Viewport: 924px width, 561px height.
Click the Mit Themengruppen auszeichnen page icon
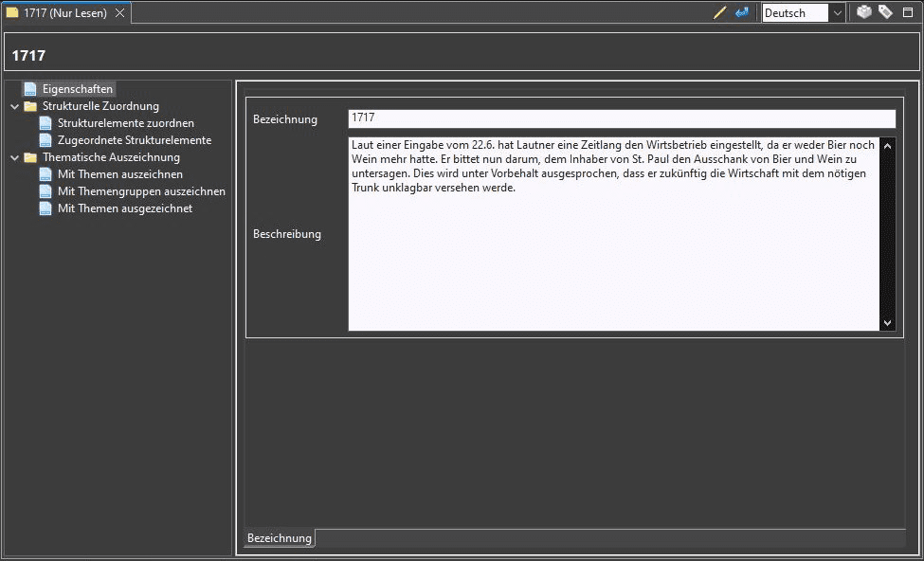[x=45, y=191]
